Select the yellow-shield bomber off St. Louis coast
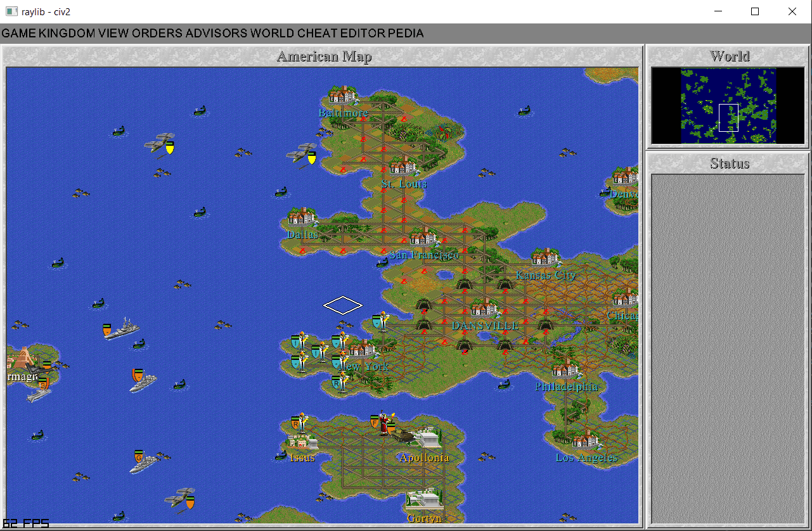 [302, 154]
